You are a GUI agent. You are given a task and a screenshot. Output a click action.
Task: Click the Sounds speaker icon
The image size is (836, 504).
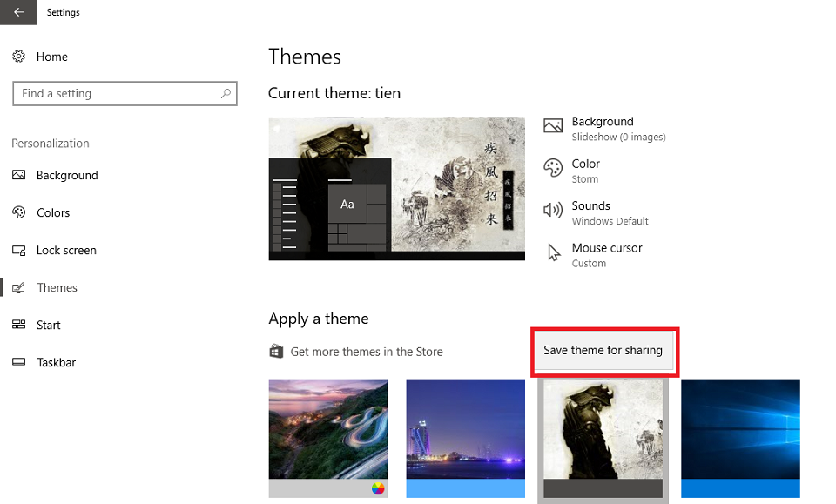click(x=553, y=210)
